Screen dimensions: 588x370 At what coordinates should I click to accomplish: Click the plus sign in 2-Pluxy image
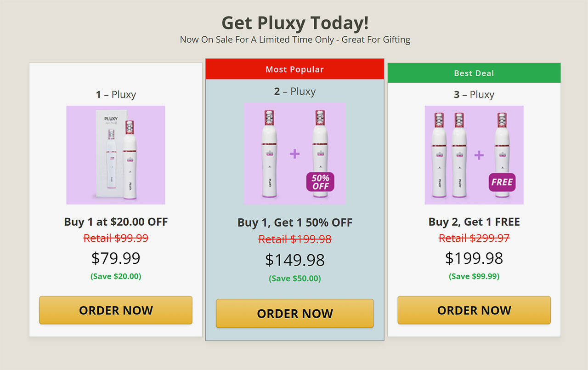295,154
